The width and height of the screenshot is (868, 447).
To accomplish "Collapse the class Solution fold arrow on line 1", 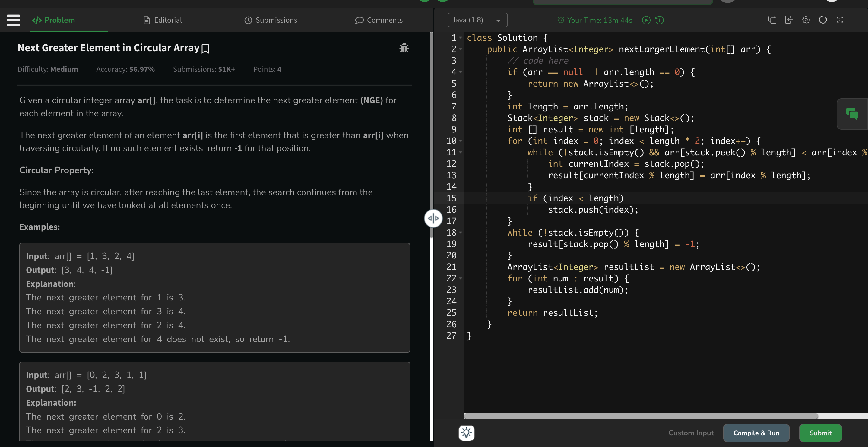I will pos(461,38).
